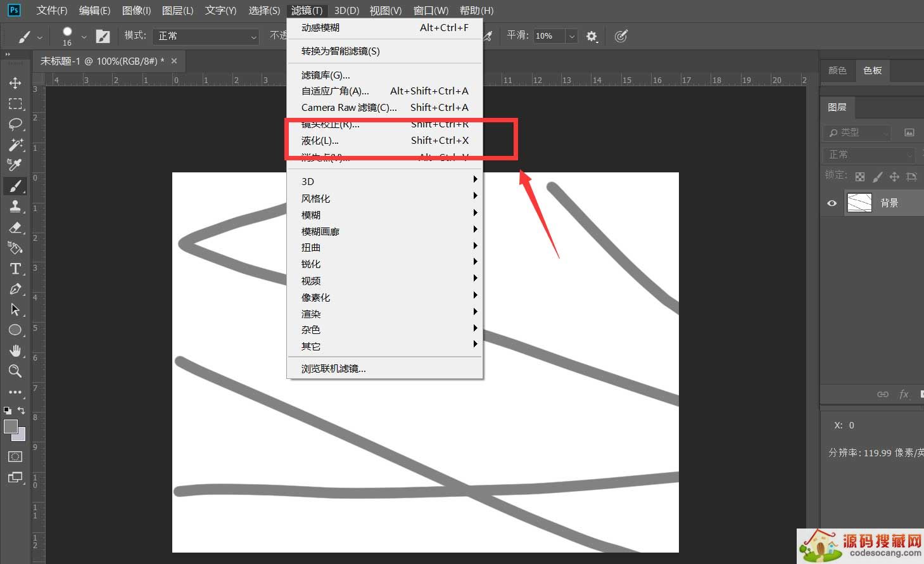Select the Zoom magnifier tool
The image size is (924, 564).
15,371
